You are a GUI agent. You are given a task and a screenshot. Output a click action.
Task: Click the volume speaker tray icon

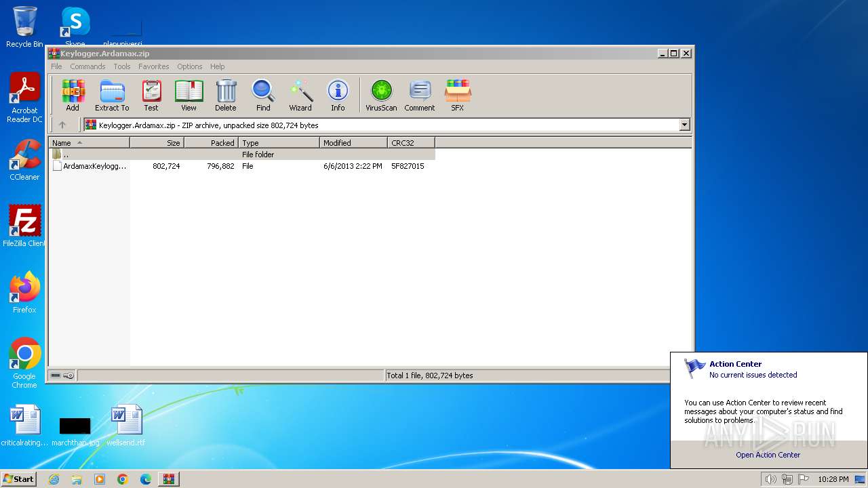(x=770, y=479)
